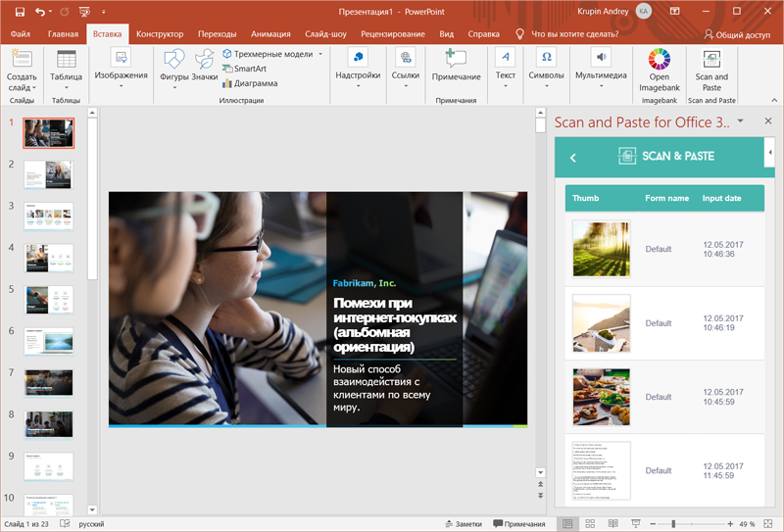Open the Конструктор tab
This screenshot has width=784, height=532.
pyautogui.click(x=160, y=33)
